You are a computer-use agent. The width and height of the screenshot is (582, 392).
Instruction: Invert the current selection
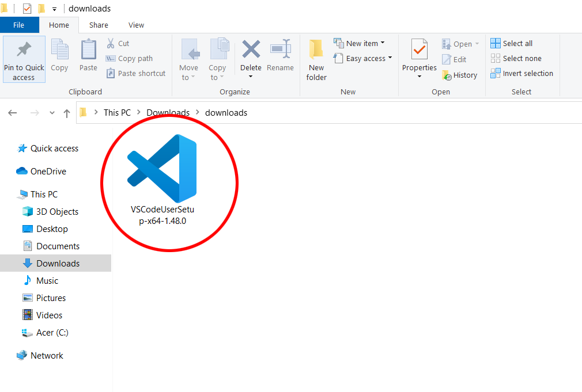tap(521, 73)
